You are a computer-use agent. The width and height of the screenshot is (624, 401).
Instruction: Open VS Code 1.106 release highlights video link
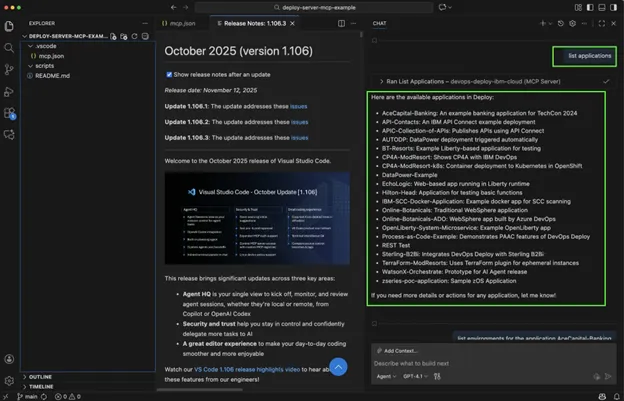(247, 370)
